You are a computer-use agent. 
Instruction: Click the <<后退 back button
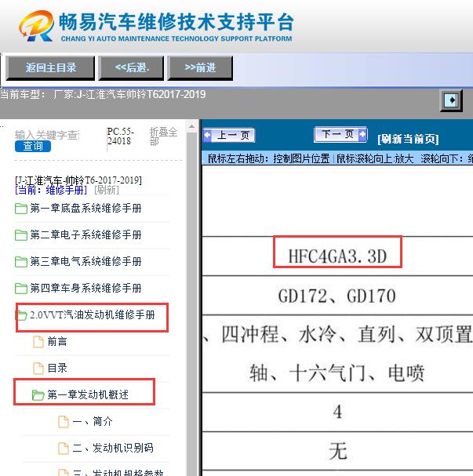131,67
